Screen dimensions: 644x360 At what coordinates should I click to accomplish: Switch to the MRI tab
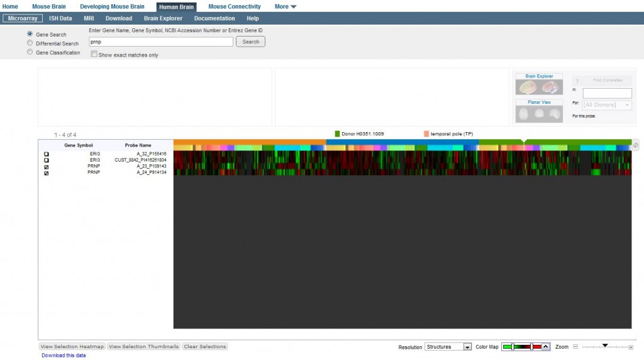point(89,18)
